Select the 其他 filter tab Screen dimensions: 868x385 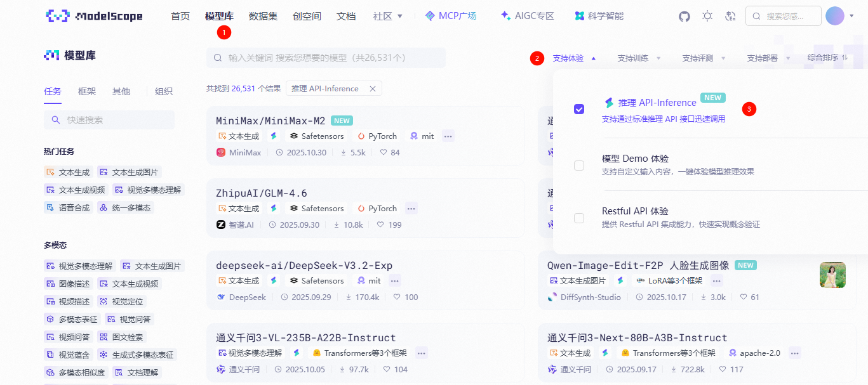pos(121,91)
